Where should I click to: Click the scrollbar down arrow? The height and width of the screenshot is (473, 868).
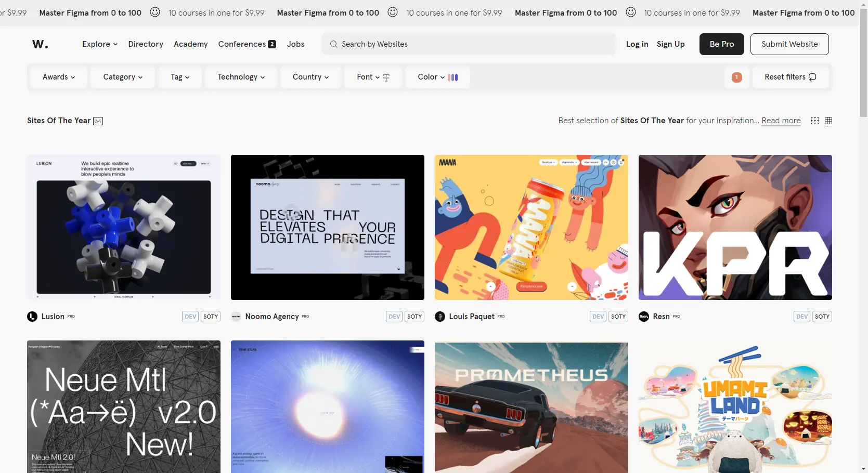863,469
